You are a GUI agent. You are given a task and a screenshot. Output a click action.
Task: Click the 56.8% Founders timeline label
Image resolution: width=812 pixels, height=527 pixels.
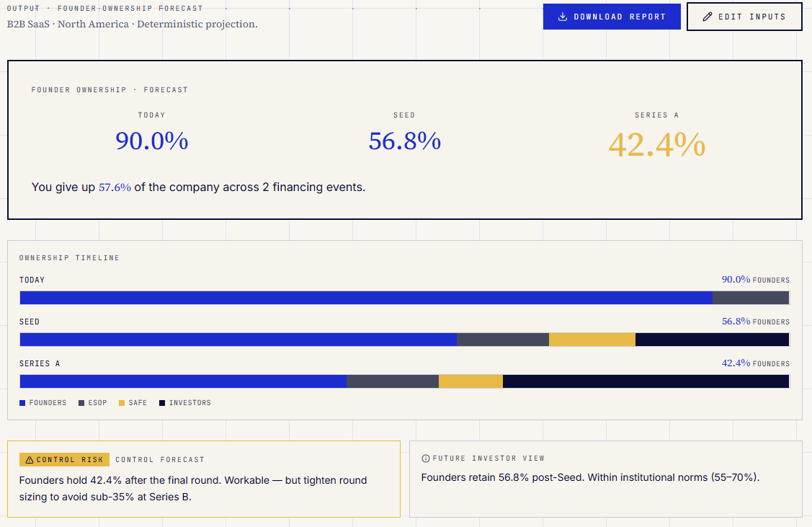click(756, 322)
